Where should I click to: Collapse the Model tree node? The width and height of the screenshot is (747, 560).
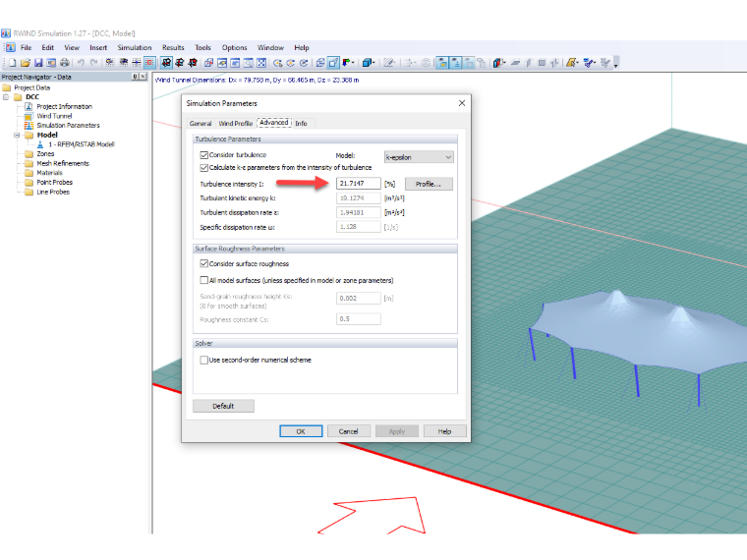point(17,135)
